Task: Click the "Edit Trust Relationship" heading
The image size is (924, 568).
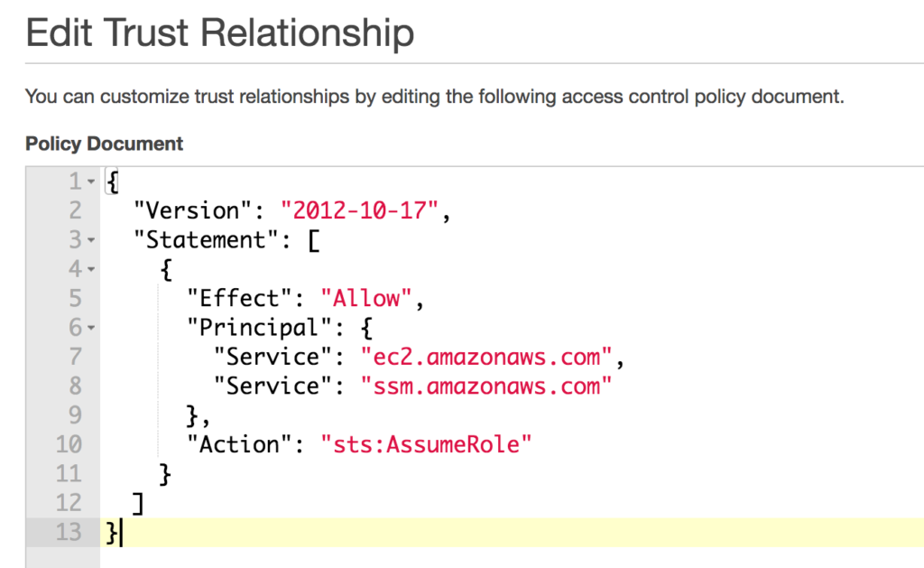Action: 219,33
